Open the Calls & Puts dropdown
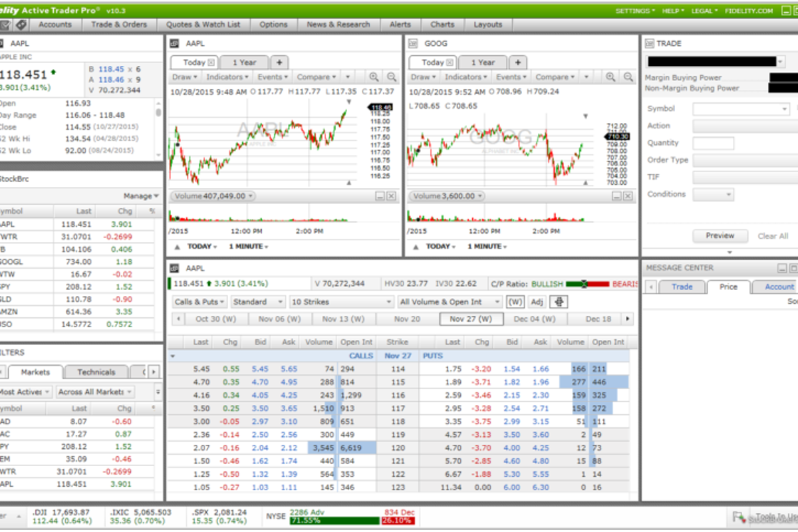798x532 pixels. tap(199, 302)
